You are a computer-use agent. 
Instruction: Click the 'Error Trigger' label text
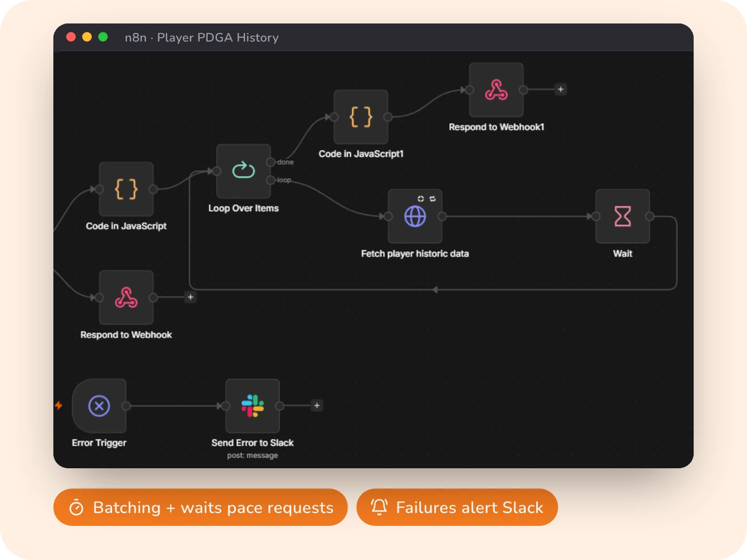(x=99, y=443)
